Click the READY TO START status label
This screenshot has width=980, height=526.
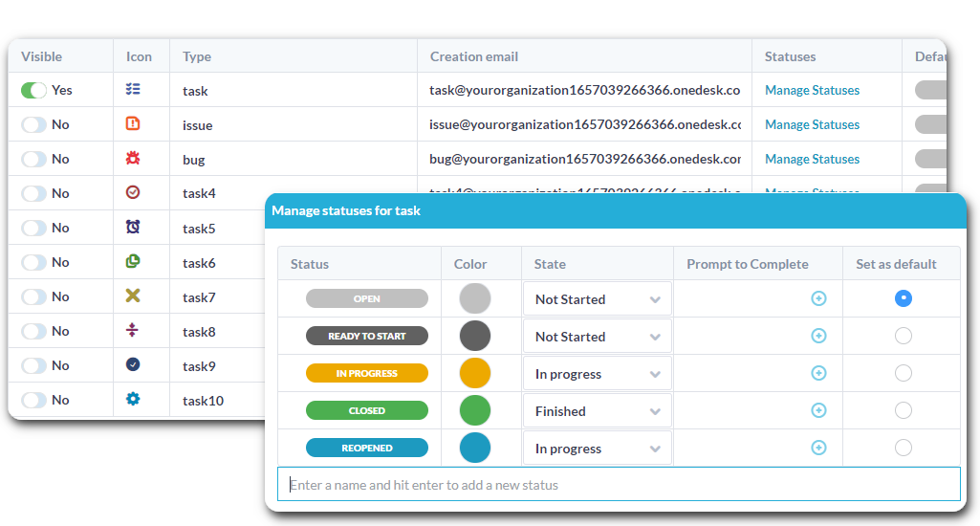(367, 336)
